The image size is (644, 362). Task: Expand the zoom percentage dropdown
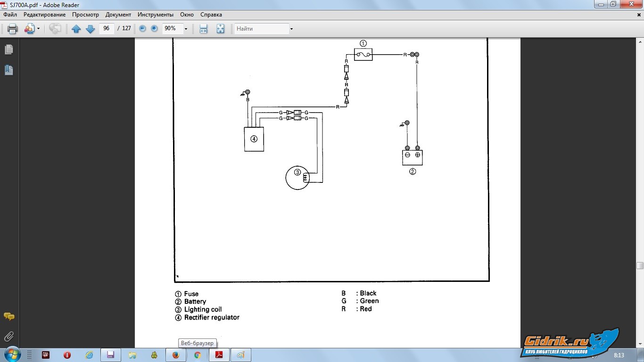click(186, 29)
